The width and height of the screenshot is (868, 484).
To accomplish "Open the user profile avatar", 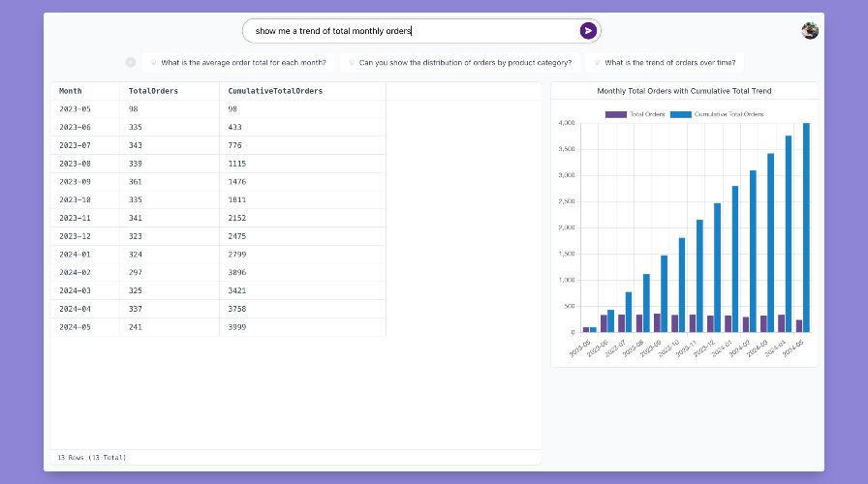I will coord(810,31).
